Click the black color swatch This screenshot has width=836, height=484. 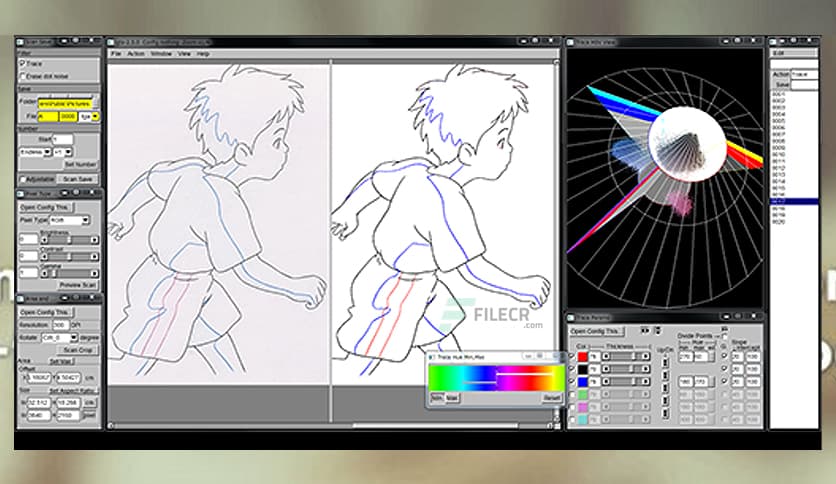583,369
